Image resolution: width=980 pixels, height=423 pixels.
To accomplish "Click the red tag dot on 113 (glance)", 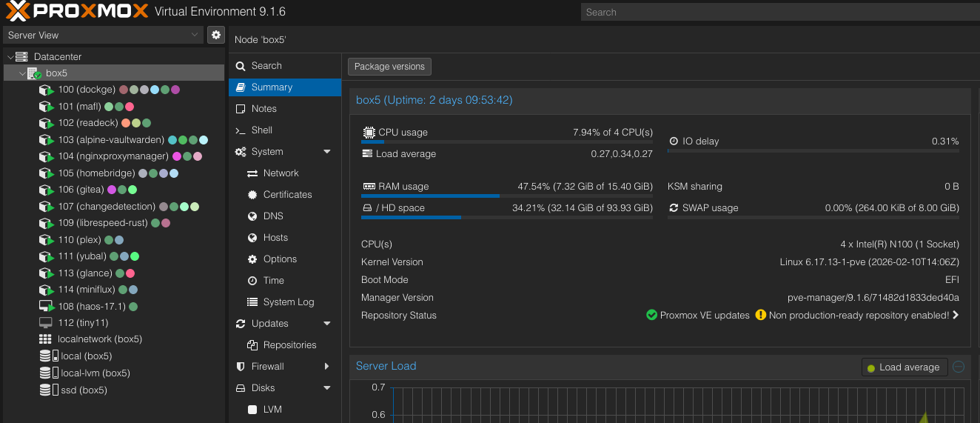I will point(130,273).
